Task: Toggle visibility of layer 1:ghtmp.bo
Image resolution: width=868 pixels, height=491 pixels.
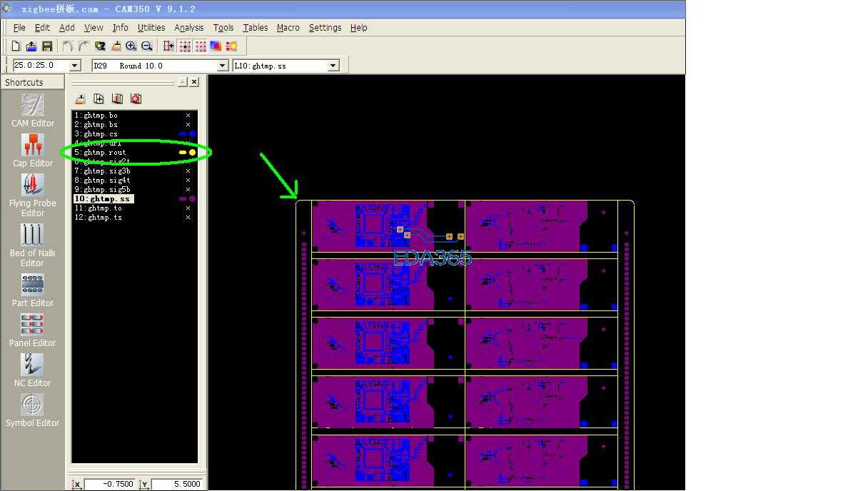Action: 188,115
